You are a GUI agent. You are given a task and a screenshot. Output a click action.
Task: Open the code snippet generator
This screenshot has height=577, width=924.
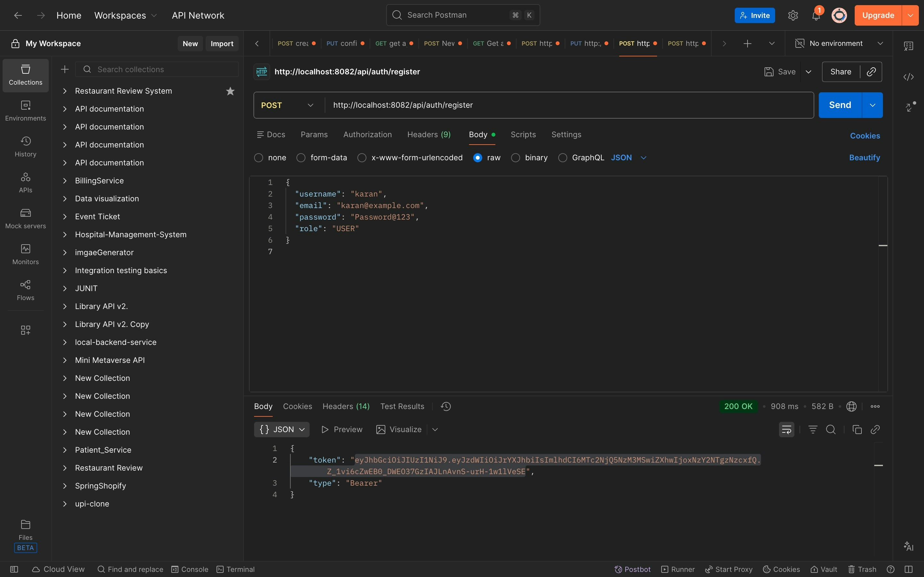908,76
